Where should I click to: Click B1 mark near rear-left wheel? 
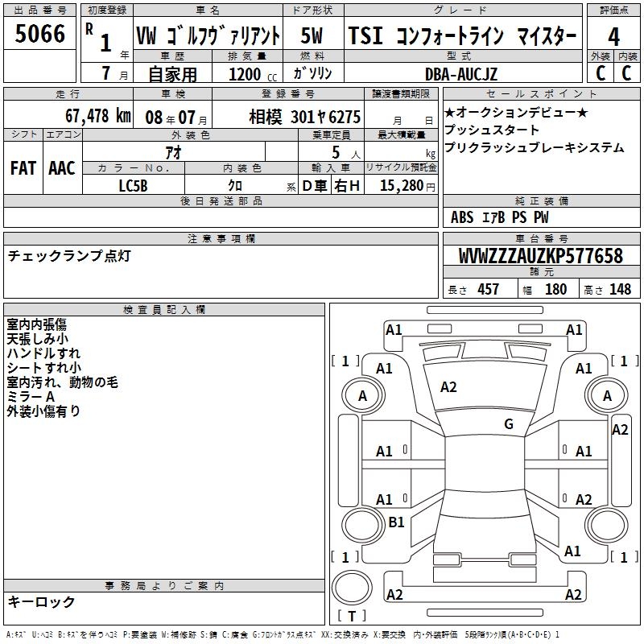[396, 522]
